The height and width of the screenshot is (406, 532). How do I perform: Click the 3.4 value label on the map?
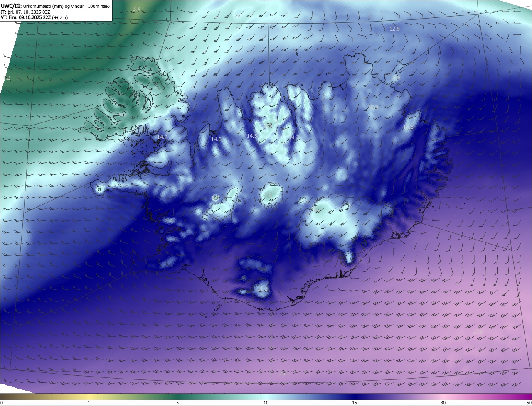(x=137, y=9)
